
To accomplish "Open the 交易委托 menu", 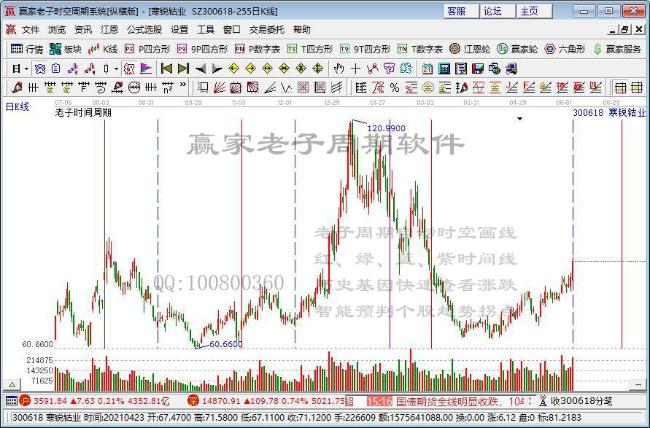I will [x=267, y=29].
